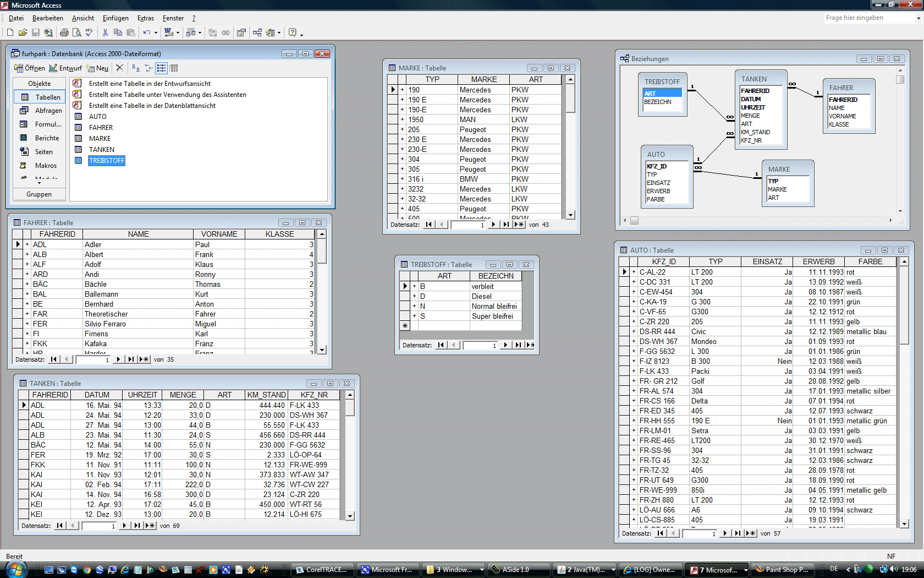
Task: Go to last record in MARKE table
Action: point(506,225)
